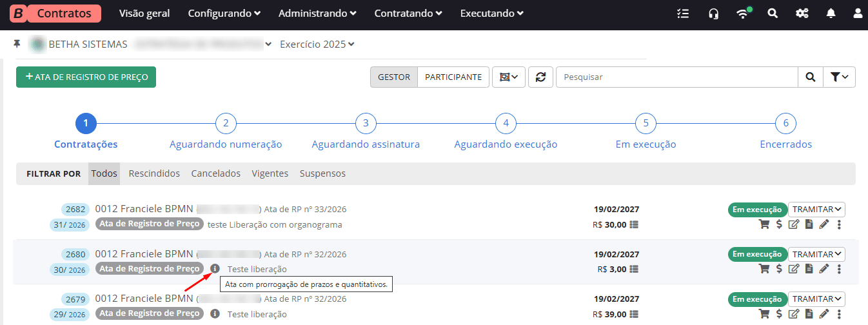Image resolution: width=868 pixels, height=325 pixels.
Task: Switch to PARTICIPANTE view
Action: [453, 77]
